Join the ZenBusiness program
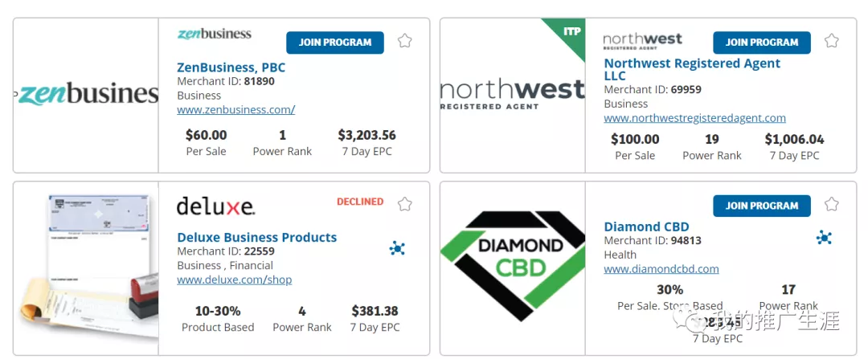This screenshot has height=359, width=868. point(335,43)
